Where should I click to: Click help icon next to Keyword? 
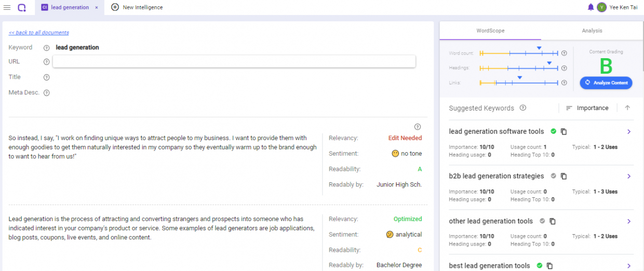click(x=46, y=48)
